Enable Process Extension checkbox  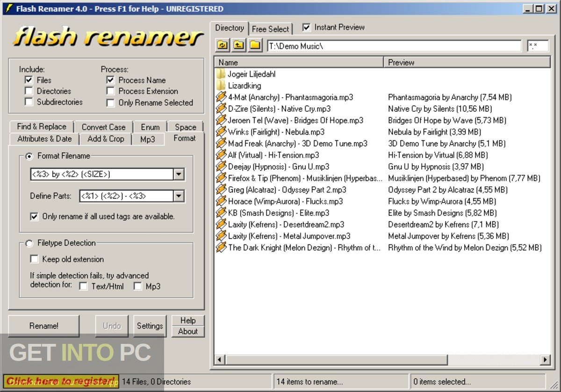coord(110,91)
